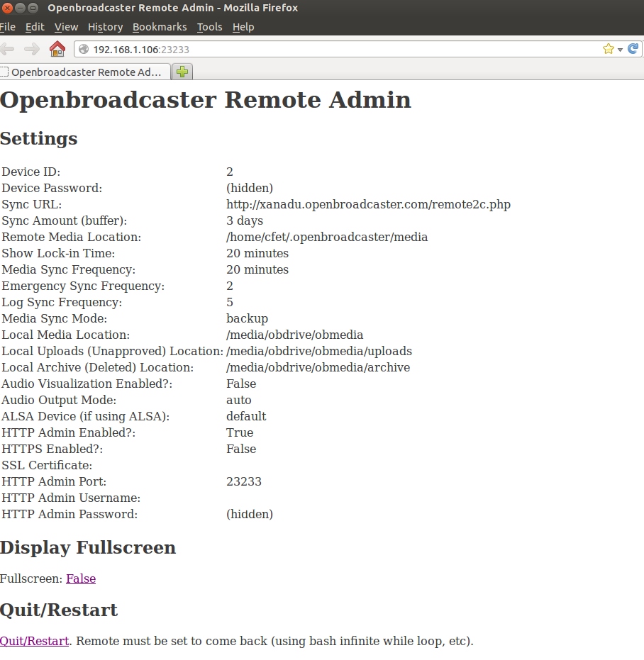Click the 'Openbroadcaster Remote Admin' page heading
The width and height of the screenshot is (644, 660).
(x=206, y=100)
